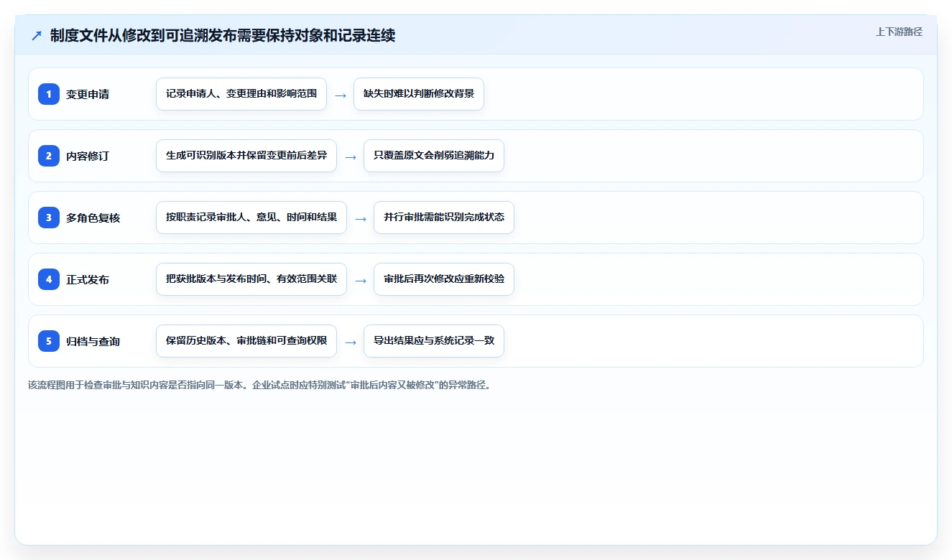Viewport: 952px width, 560px height.
Task: Open the 导出结果应与系统记录一致 box
Action: click(x=434, y=341)
